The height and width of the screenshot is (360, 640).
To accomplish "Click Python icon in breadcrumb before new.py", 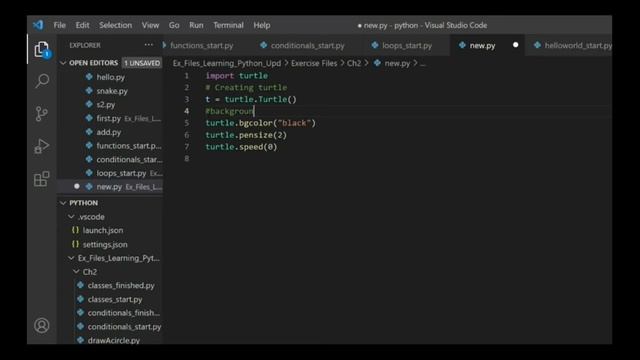I will pyautogui.click(x=378, y=63).
